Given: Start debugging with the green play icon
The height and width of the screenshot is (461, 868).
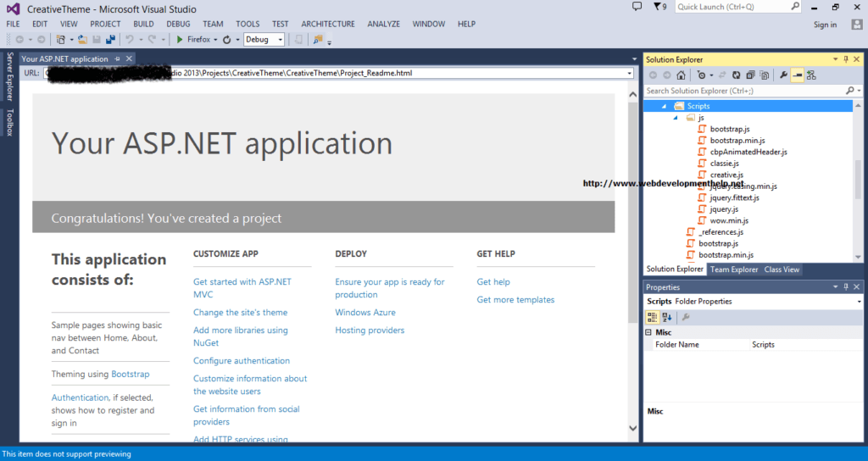Looking at the screenshot, I should tap(180, 40).
